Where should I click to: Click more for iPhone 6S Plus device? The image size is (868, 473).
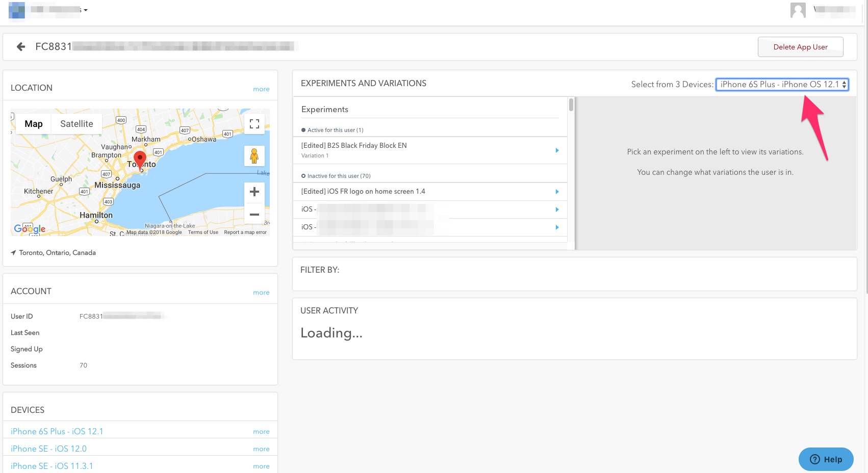(x=261, y=432)
